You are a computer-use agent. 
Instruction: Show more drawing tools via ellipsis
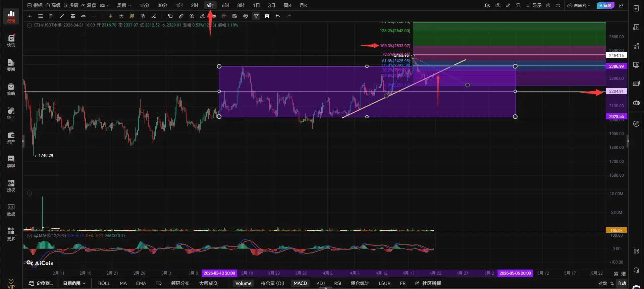coord(94,16)
